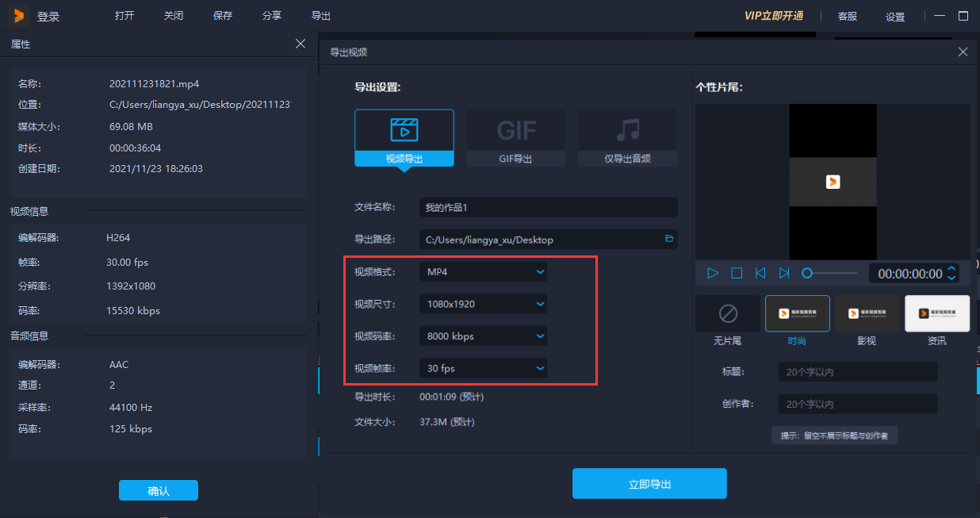Skip to preview end with next icon

(784, 273)
